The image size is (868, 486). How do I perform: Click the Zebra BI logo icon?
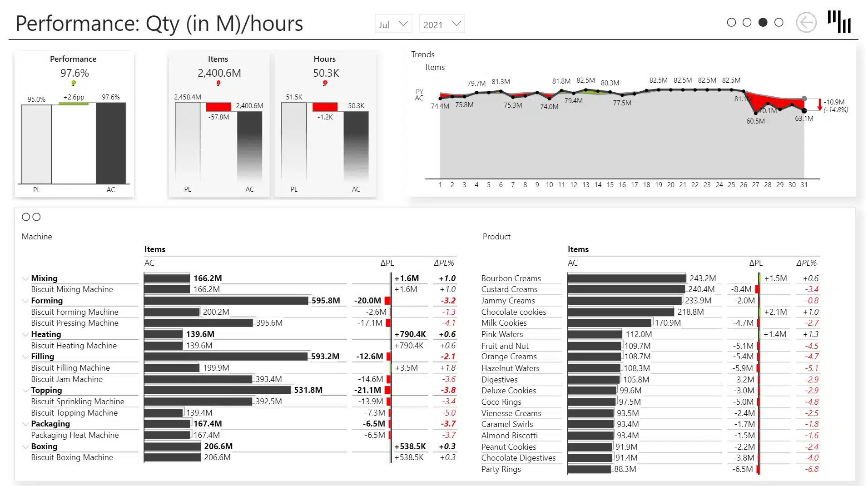[x=840, y=22]
